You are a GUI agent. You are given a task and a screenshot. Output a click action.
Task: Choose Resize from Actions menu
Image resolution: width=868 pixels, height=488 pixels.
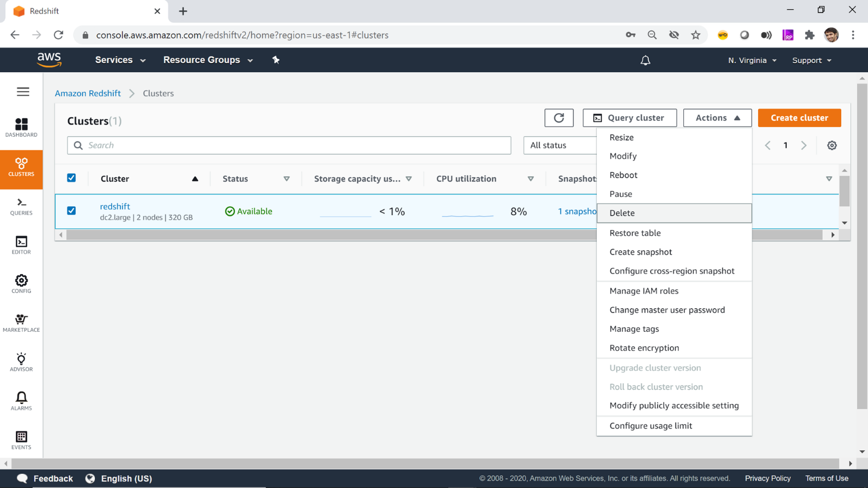coord(674,137)
